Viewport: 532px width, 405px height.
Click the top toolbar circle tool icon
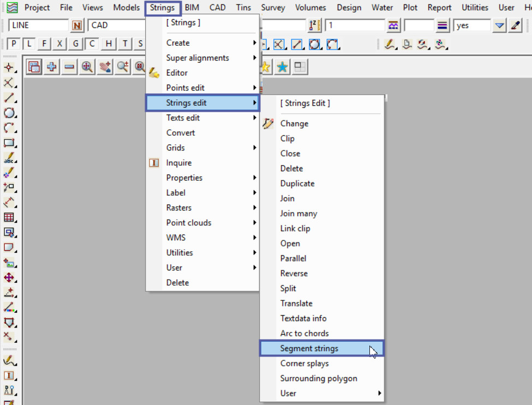[x=314, y=44]
